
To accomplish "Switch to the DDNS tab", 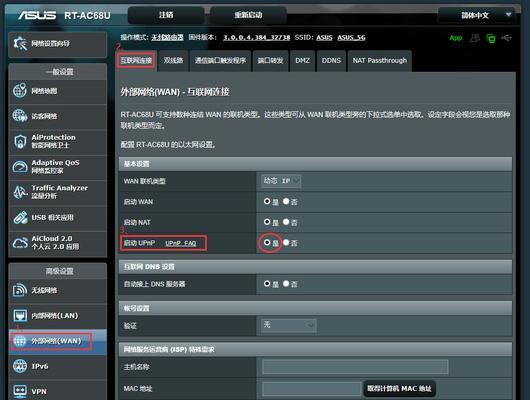I will (331, 61).
